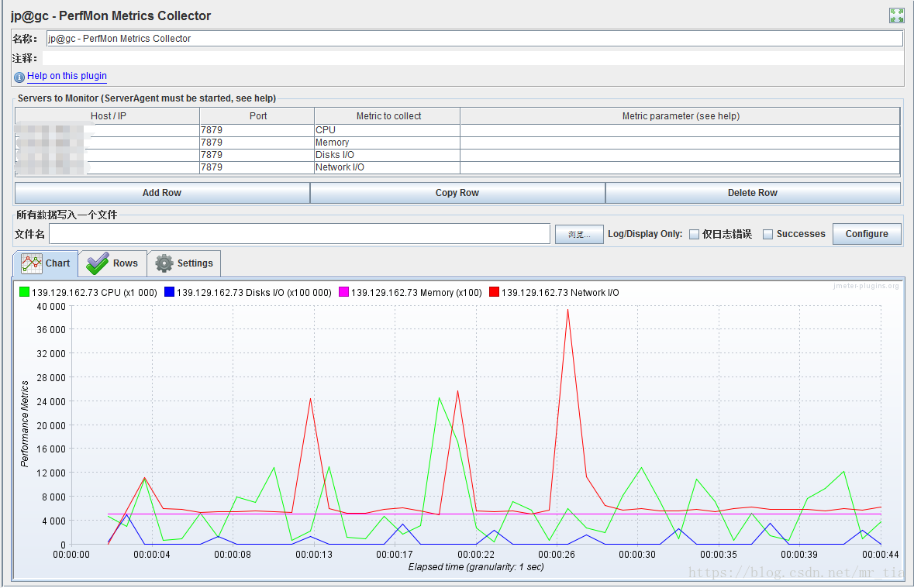
Task: Select the CPU metric cell
Action: tap(387, 130)
